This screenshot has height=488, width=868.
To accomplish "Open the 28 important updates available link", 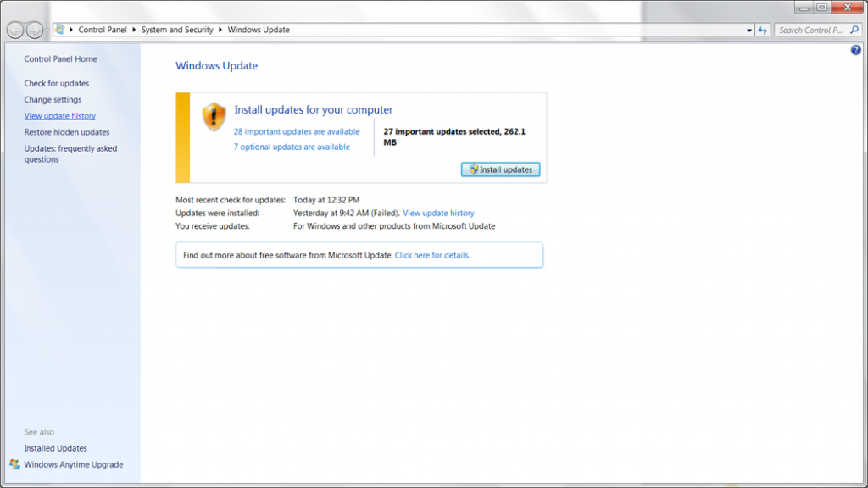I will 297,132.
